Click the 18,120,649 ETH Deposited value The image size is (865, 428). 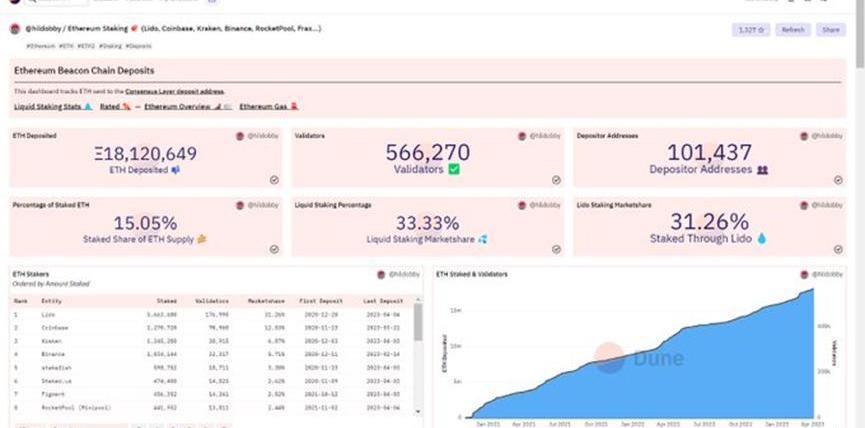click(146, 153)
